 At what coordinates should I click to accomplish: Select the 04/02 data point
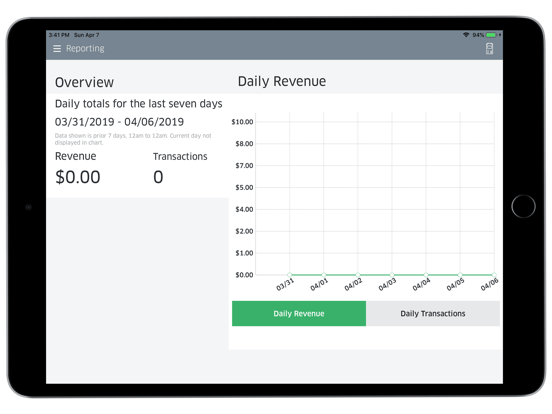click(x=358, y=275)
